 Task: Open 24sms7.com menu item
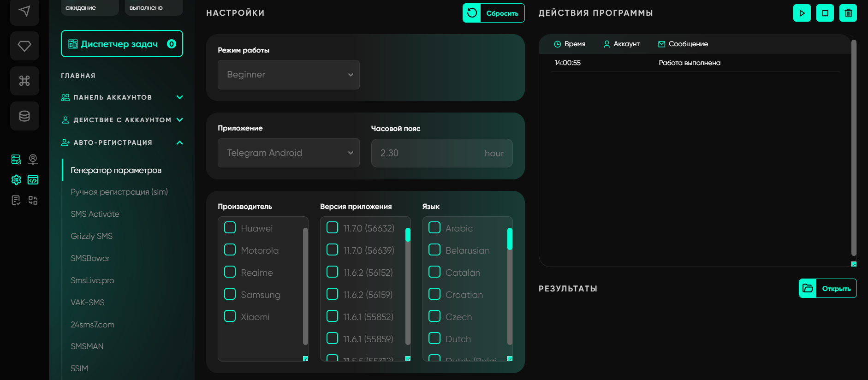pyautogui.click(x=92, y=325)
